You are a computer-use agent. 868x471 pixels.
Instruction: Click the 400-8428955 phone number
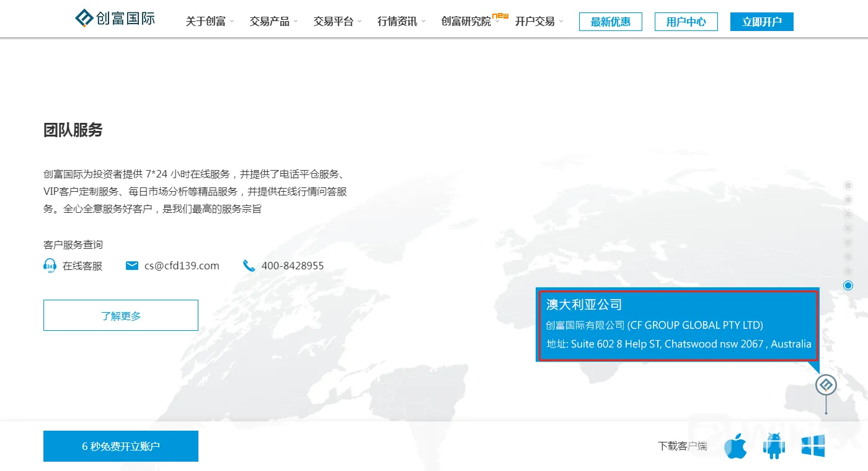click(293, 266)
